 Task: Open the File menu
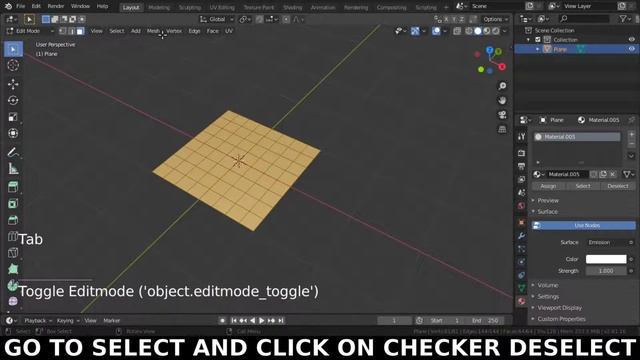(x=20, y=7)
